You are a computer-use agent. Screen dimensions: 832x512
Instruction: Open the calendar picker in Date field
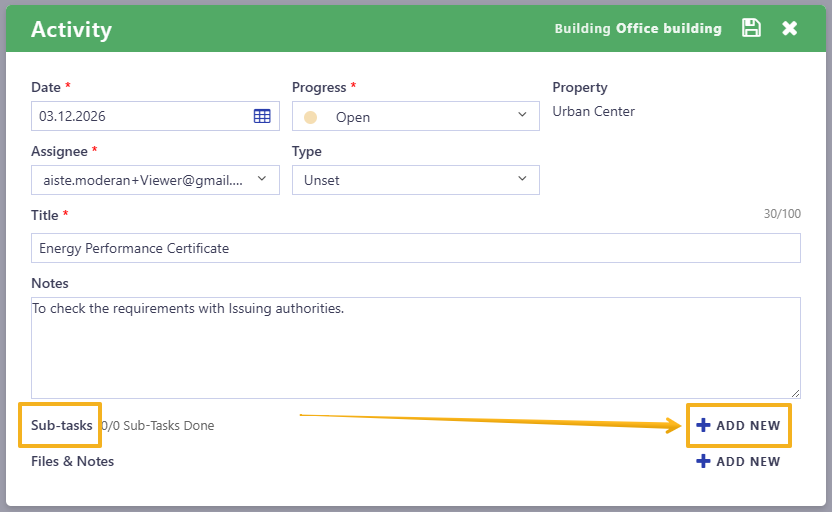coord(262,116)
